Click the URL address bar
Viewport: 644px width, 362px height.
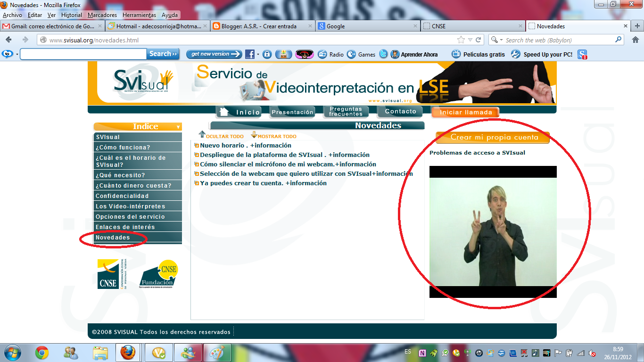(250, 40)
